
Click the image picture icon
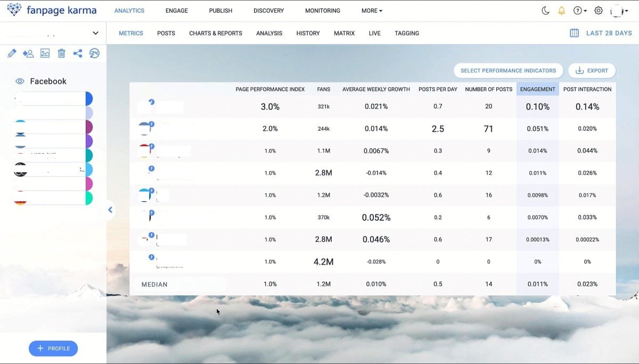pos(45,53)
